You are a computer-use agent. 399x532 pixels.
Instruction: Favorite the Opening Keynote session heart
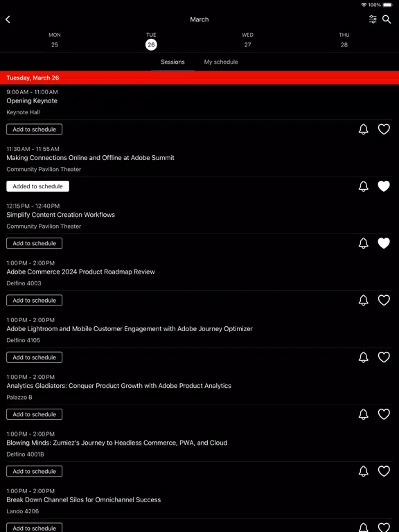pyautogui.click(x=384, y=130)
